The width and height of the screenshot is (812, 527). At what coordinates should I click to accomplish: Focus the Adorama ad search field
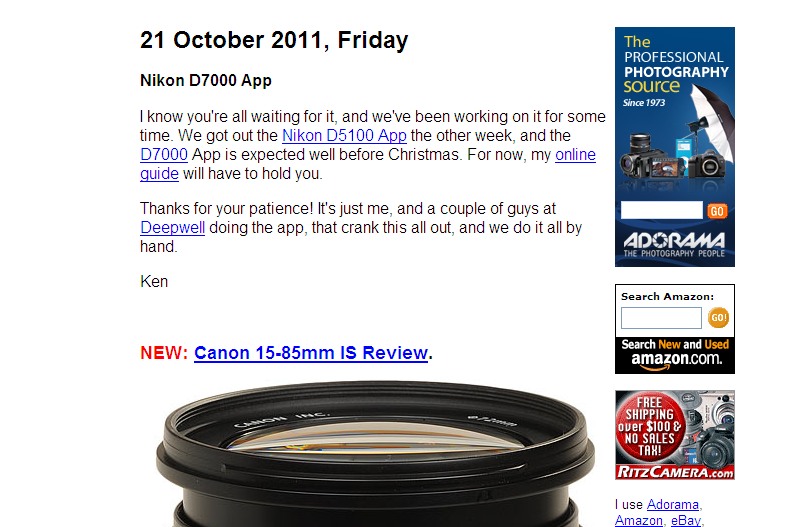pyautogui.click(x=662, y=210)
